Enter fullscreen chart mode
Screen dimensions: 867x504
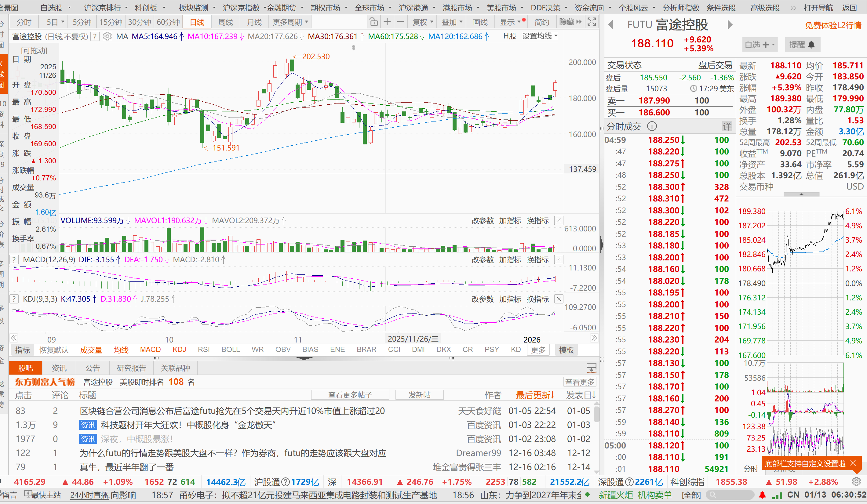[x=592, y=22]
